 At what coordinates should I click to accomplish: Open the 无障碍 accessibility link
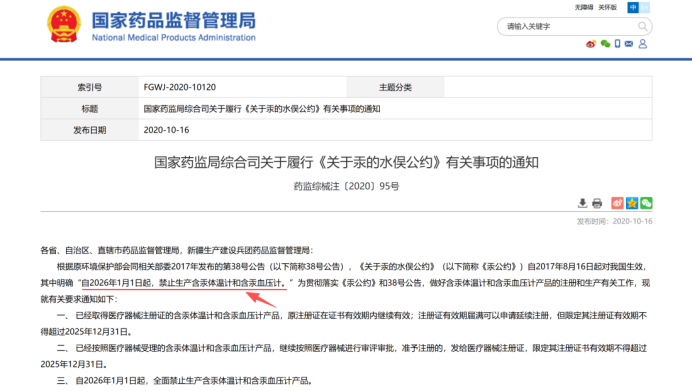pyautogui.click(x=583, y=8)
